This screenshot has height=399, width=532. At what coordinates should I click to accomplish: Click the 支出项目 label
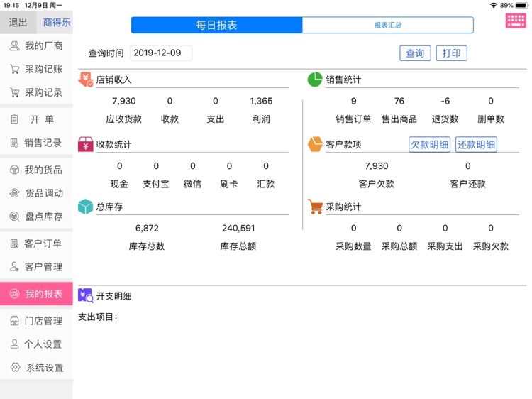[x=98, y=317]
